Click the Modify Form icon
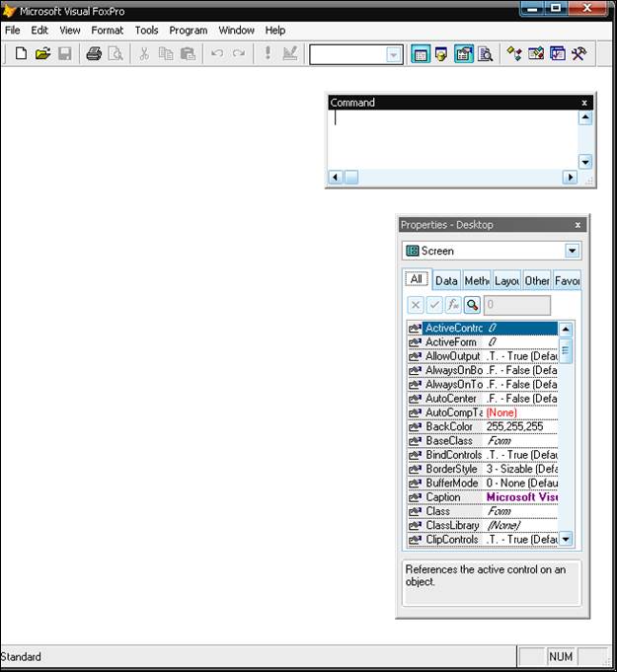The image size is (617, 672). click(290, 53)
